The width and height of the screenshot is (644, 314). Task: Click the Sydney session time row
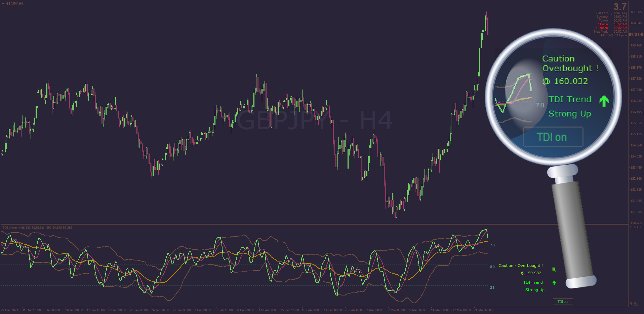(x=611, y=17)
